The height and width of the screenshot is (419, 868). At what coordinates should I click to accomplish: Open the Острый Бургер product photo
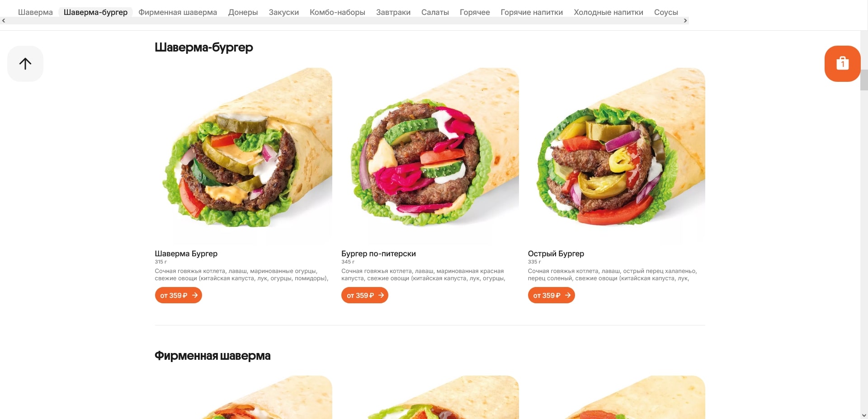[616, 156]
